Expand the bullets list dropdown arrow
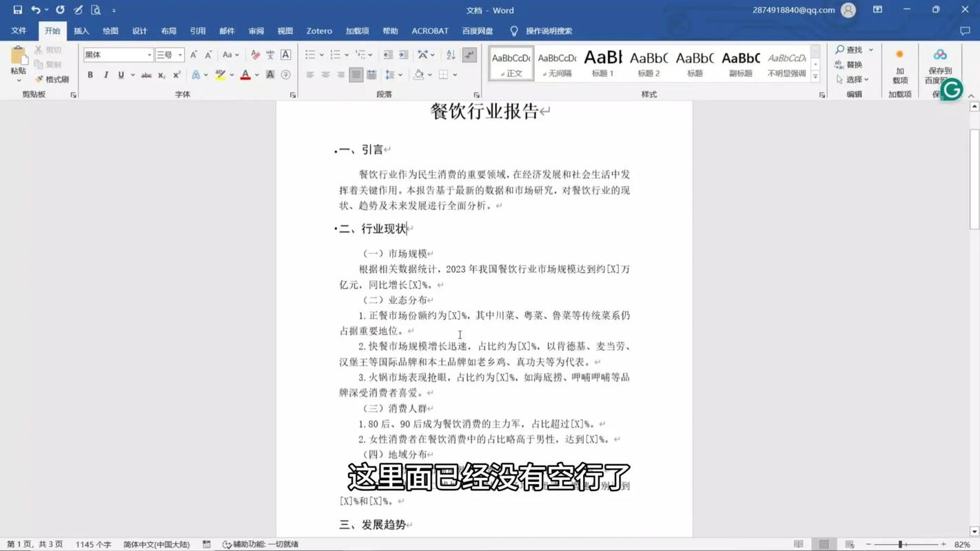This screenshot has height=551, width=980. point(322,54)
